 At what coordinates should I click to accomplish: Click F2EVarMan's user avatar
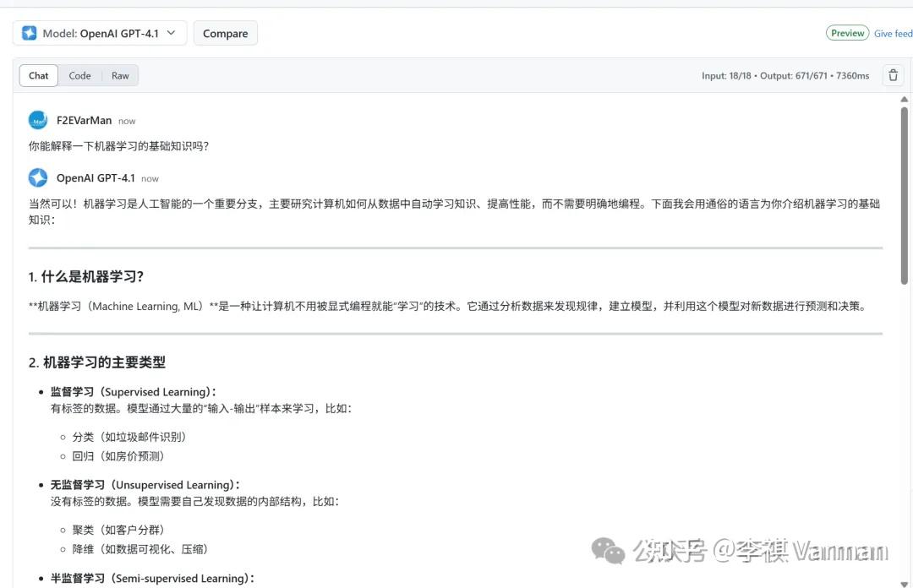[x=37, y=119]
